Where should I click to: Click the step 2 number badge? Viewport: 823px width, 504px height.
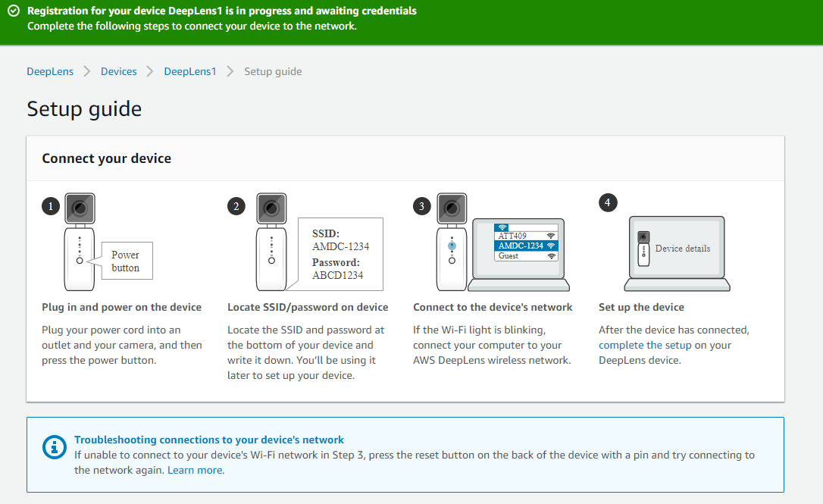pos(236,206)
